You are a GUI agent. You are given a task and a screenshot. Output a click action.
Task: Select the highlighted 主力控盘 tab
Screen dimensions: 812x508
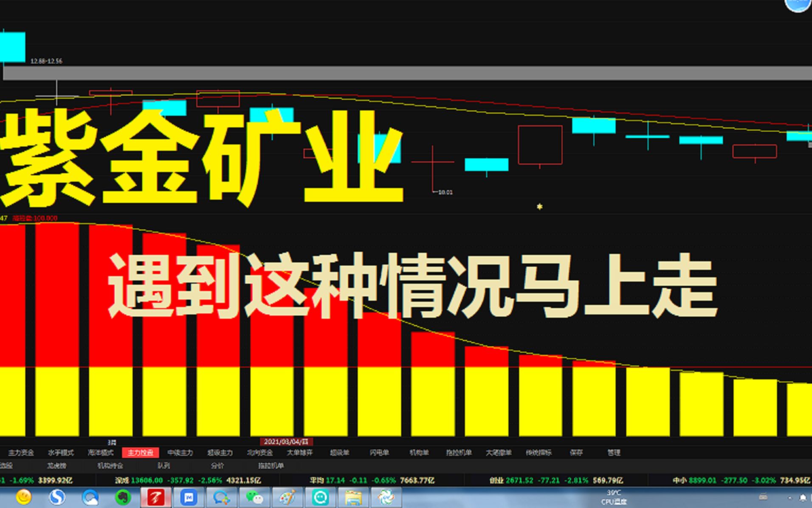141,453
